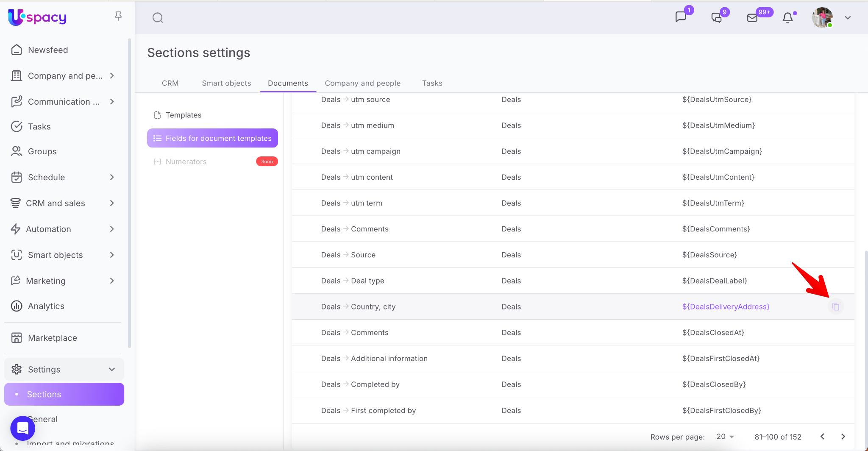The image size is (868, 451).
Task: Click the copy icon for DealsDeliveryAddress
Action: pyautogui.click(x=835, y=306)
